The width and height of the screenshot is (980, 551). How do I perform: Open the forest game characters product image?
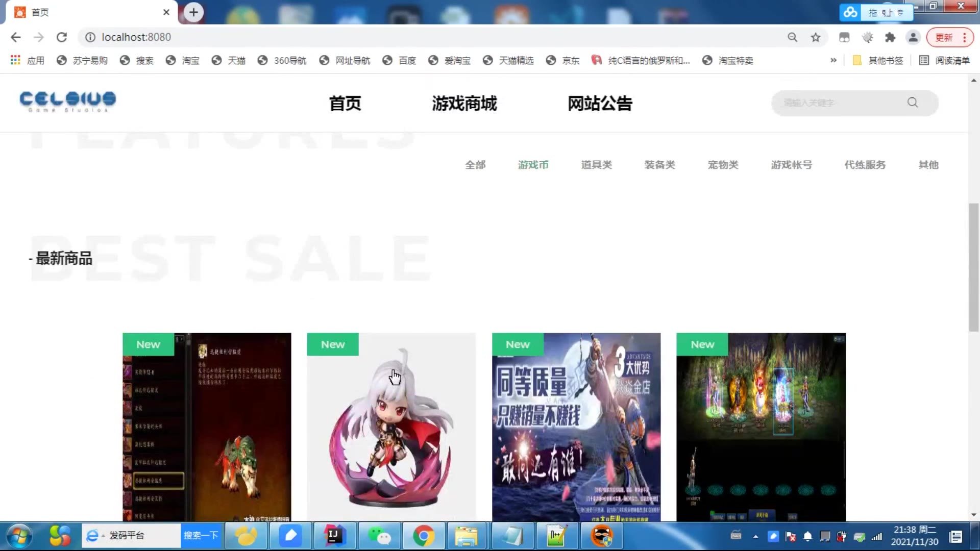[x=761, y=428]
